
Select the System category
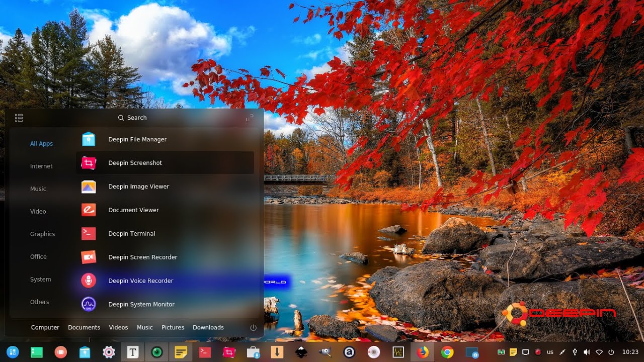(40, 280)
